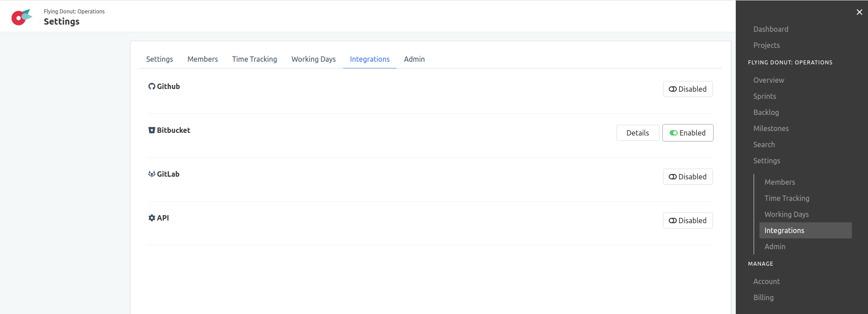Image resolution: width=868 pixels, height=314 pixels.
Task: Enable the Github integration toggle
Action: click(688, 89)
